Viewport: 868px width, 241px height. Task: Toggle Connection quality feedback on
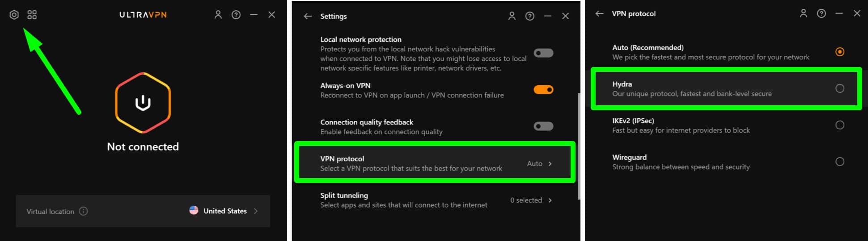(543, 126)
